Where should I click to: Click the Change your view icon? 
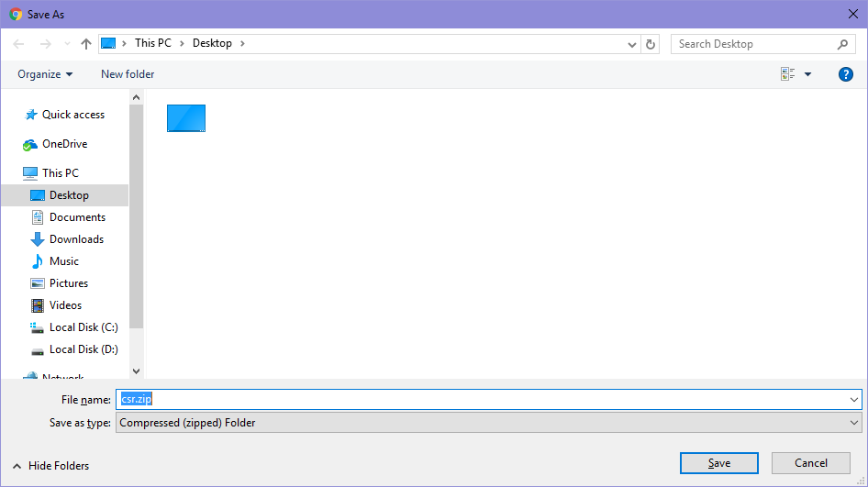coord(787,74)
